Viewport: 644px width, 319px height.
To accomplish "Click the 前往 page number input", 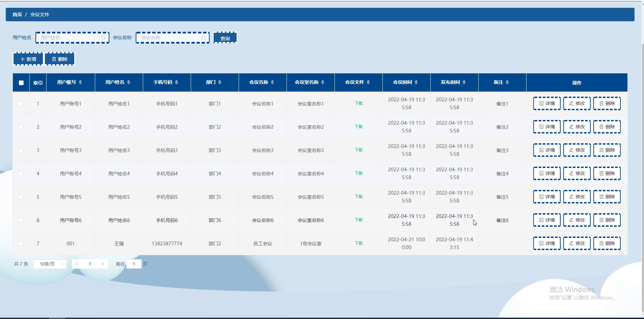I will tap(134, 264).
